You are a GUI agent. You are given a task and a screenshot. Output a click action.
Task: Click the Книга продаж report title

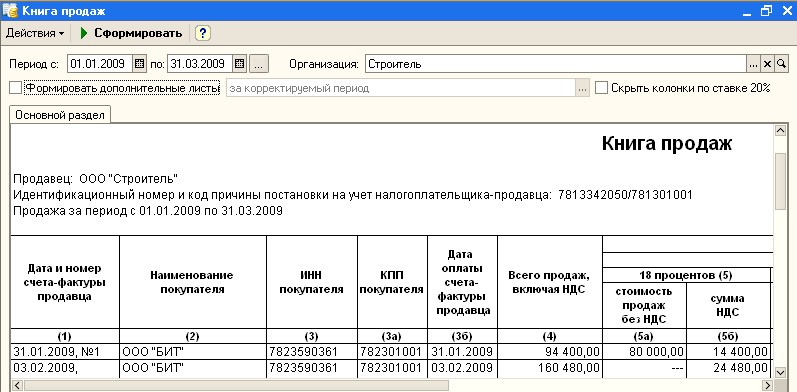tap(667, 144)
